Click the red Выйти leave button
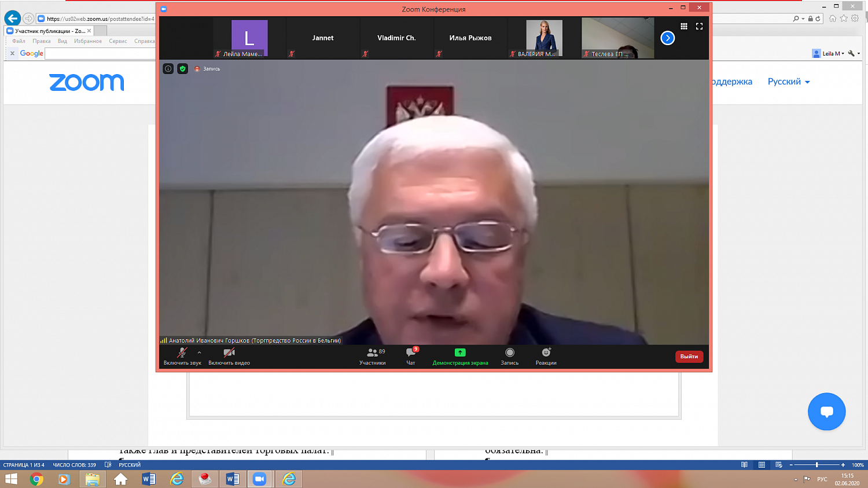Viewport: 868px width, 488px height. pyautogui.click(x=689, y=357)
